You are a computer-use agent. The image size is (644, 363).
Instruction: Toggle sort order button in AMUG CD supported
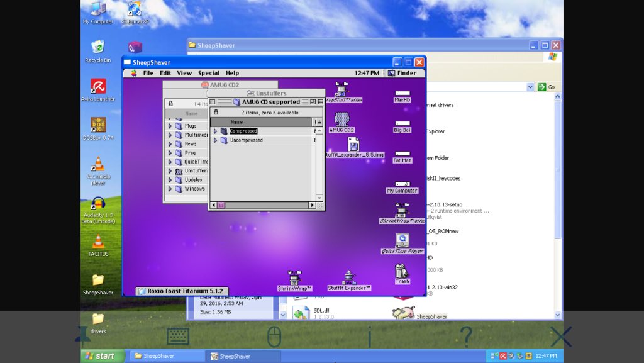tap(319, 122)
